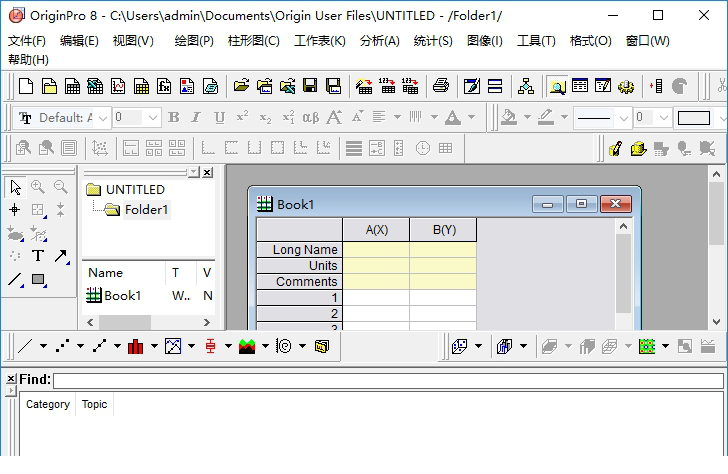Click the New Folder icon

point(49,86)
